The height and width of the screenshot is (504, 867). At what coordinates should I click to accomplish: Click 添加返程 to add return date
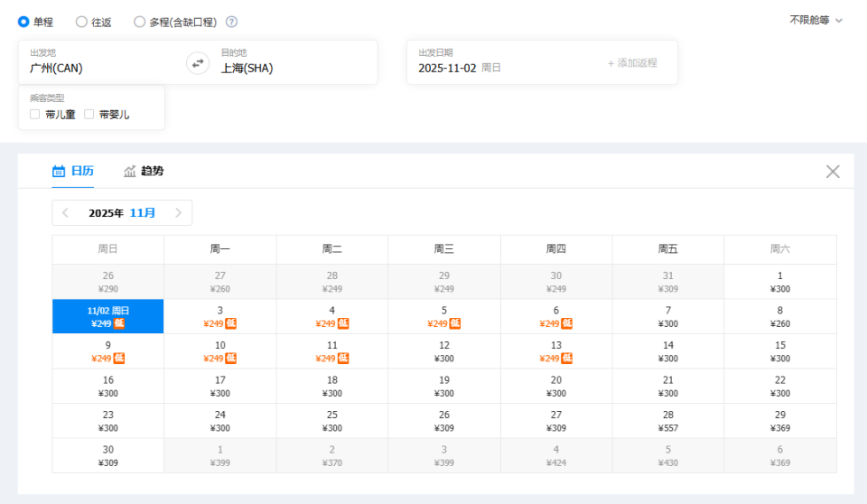(x=632, y=63)
